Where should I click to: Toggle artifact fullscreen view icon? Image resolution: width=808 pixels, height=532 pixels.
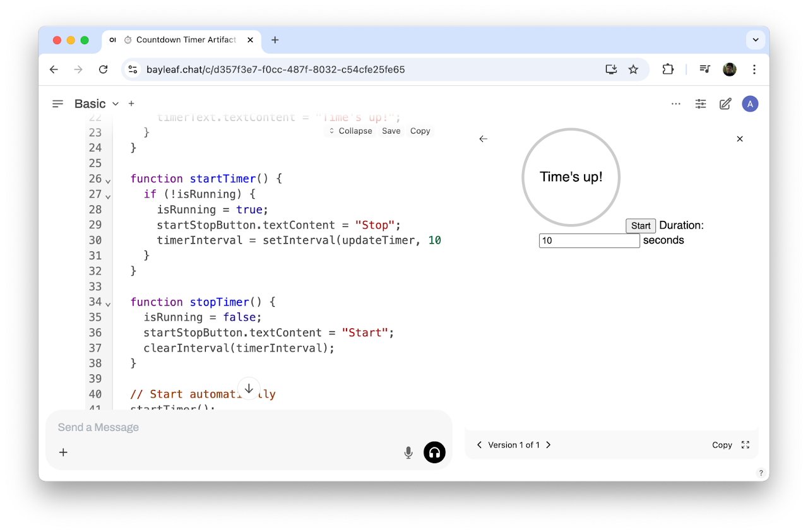(746, 445)
